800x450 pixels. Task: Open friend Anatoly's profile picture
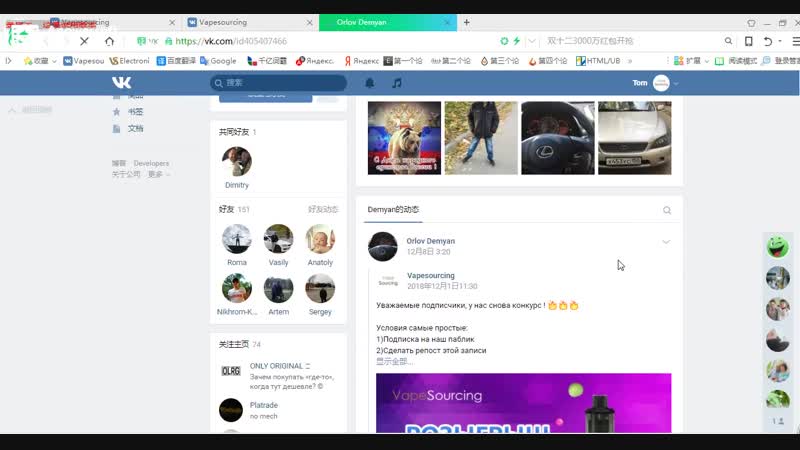(x=320, y=239)
